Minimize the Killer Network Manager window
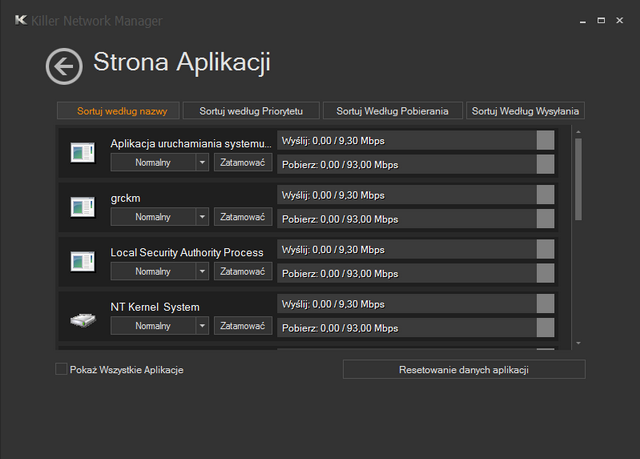Screen dimensions: 640x459 pos(583,20)
